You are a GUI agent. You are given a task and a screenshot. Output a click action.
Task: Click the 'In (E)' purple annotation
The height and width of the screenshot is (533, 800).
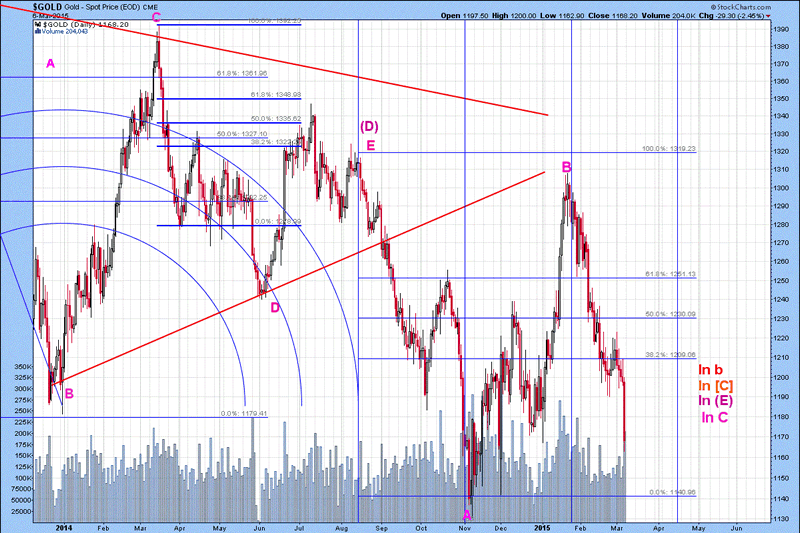(716, 401)
